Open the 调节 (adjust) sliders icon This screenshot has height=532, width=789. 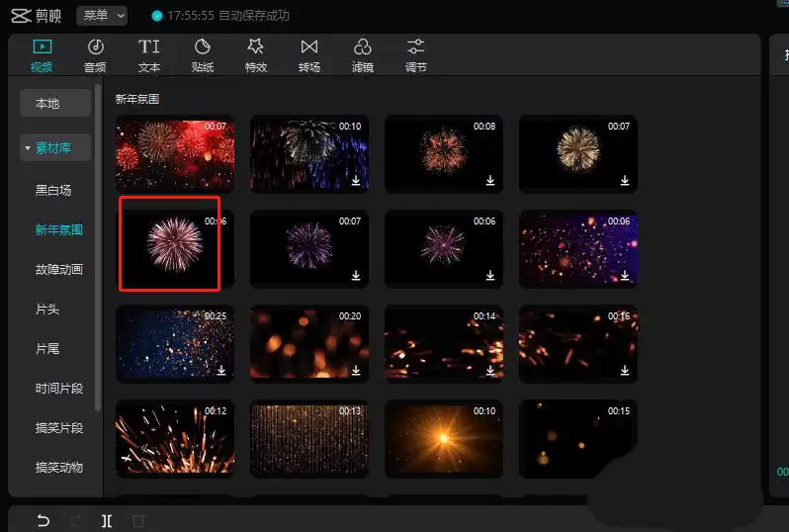[x=416, y=47]
